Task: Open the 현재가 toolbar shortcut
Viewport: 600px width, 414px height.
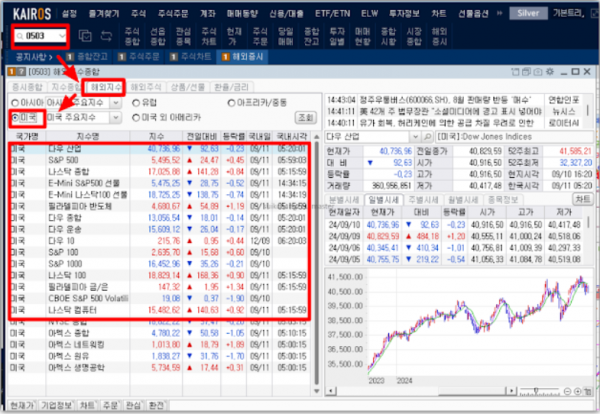Action: pyautogui.click(x=234, y=36)
